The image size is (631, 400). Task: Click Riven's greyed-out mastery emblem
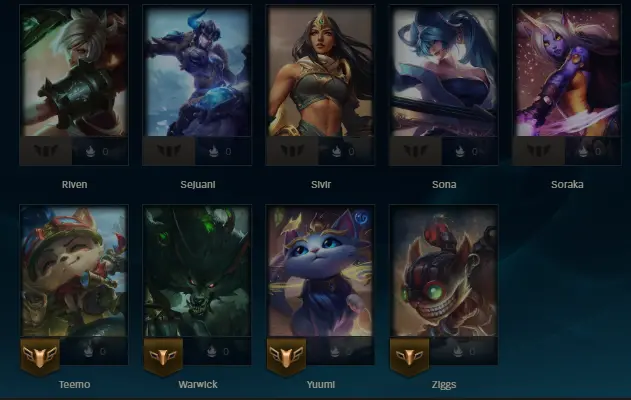[46, 151]
